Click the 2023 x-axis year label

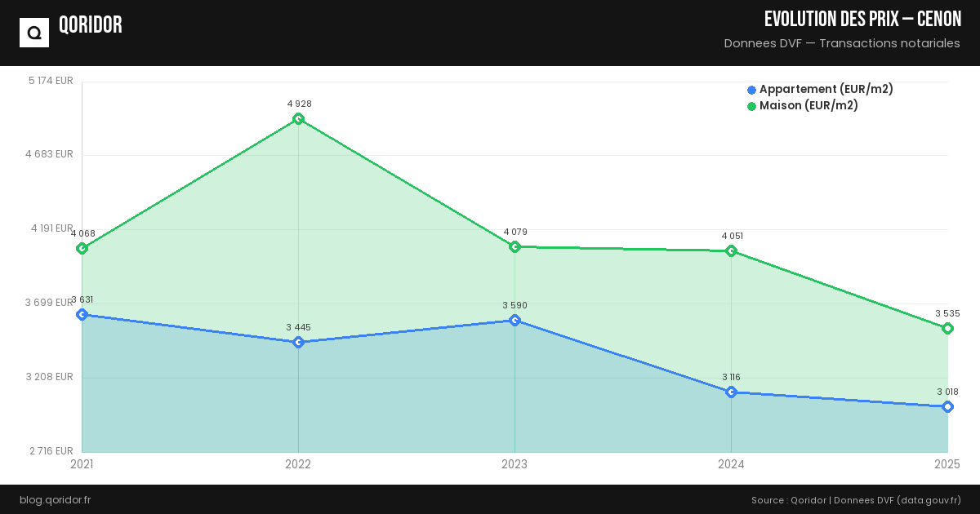click(x=514, y=464)
